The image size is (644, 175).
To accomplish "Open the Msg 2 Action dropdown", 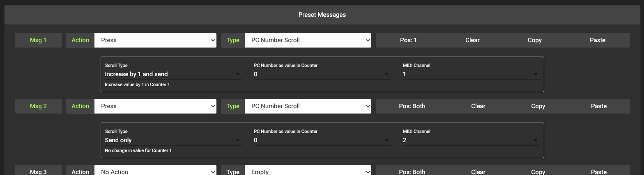I will coord(155,106).
